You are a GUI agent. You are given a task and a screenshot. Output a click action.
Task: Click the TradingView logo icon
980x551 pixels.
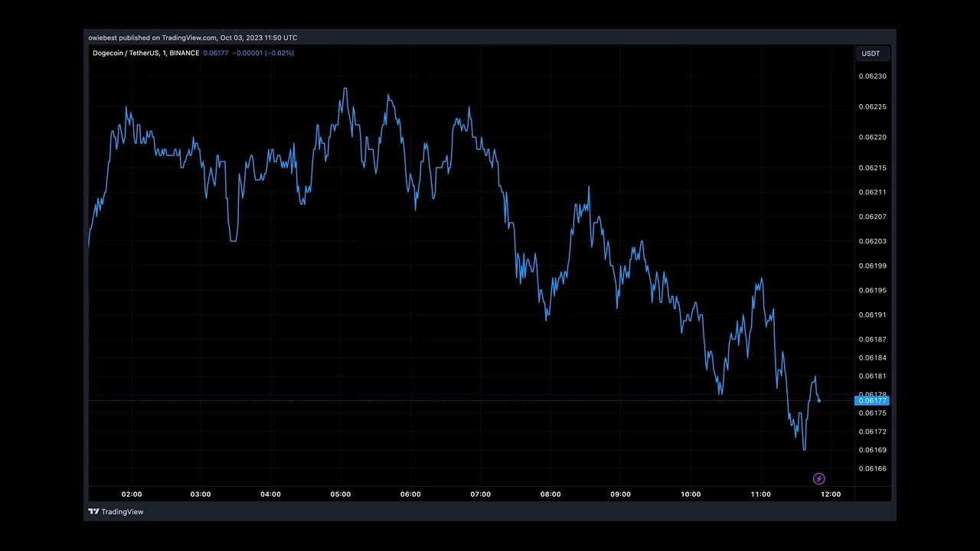coord(93,512)
